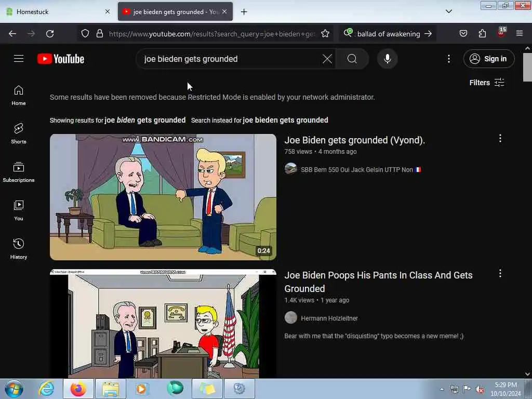
Task: Open Subscriptions in the sidebar
Action: tap(19, 172)
